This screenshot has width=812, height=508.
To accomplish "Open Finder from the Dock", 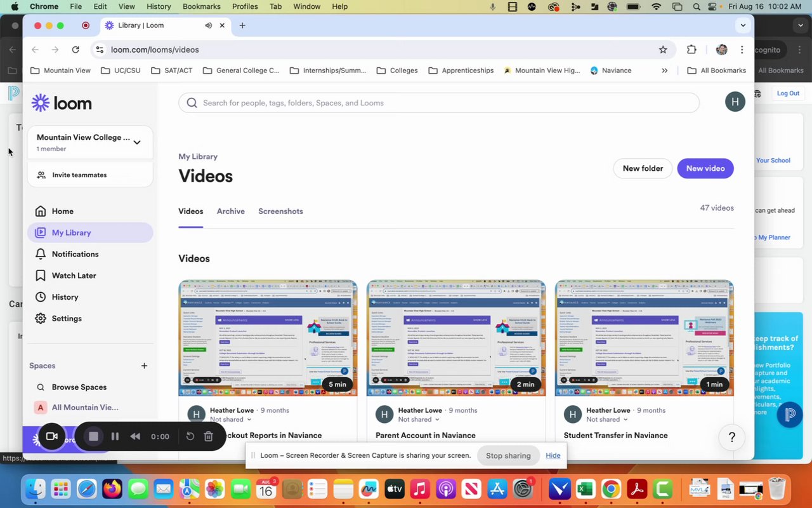I will (34, 489).
